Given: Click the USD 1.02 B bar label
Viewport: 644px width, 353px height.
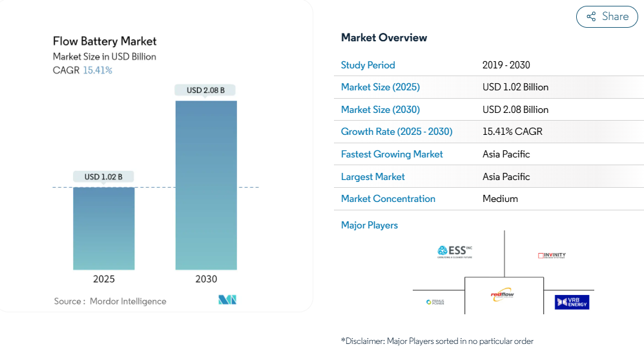Looking at the screenshot, I should 103,177.
